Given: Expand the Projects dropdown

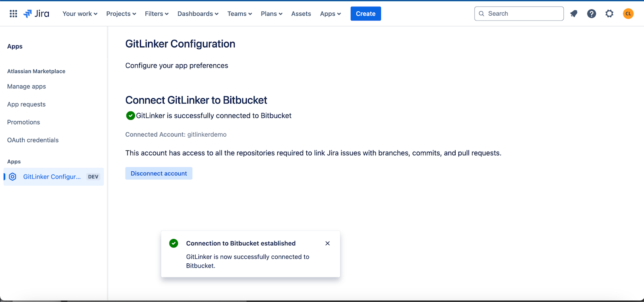Looking at the screenshot, I should (x=121, y=14).
